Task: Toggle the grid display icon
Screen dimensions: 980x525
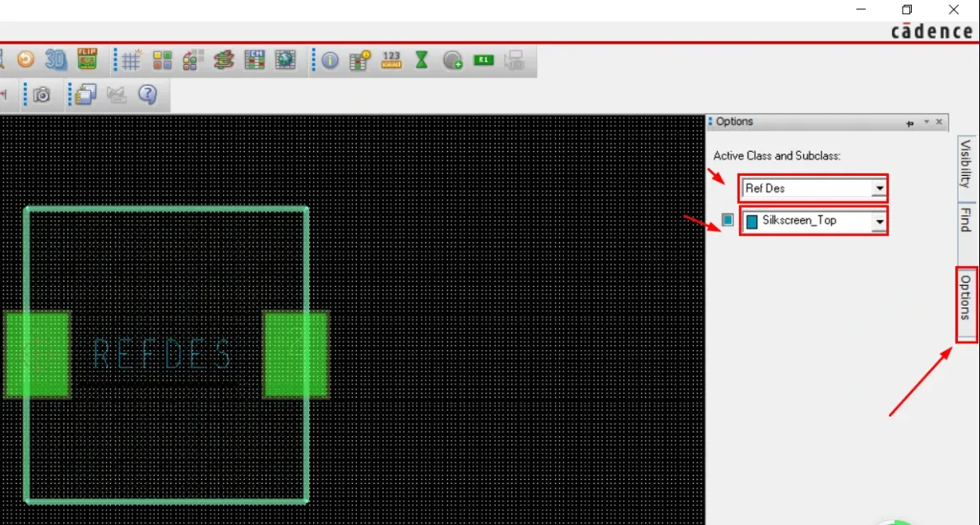Action: (x=132, y=60)
